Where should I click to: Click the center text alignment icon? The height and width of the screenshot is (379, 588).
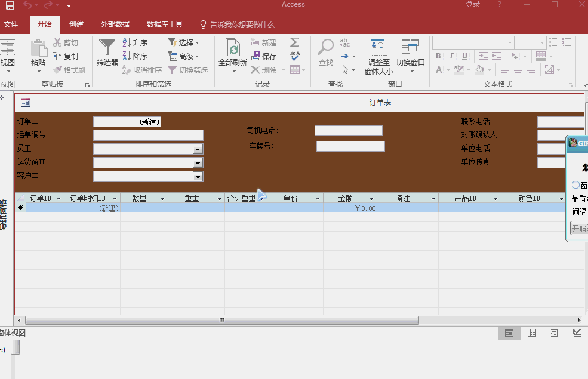(518, 70)
